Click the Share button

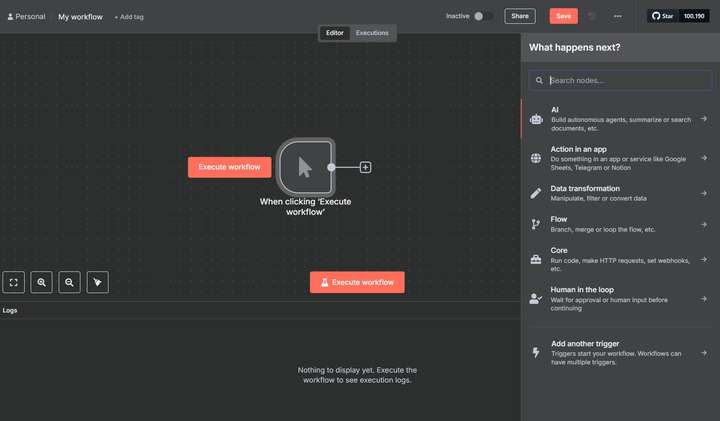pyautogui.click(x=519, y=16)
